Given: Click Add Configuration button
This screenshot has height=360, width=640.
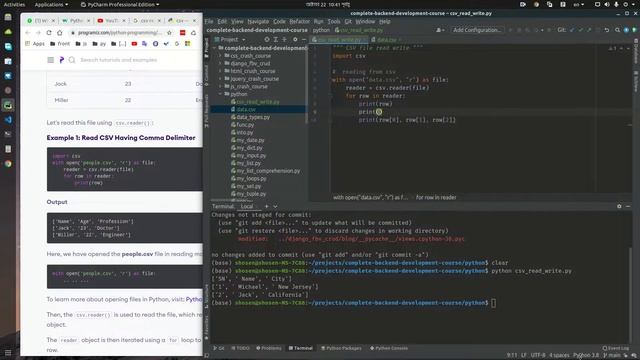Looking at the screenshot, I should (477, 30).
